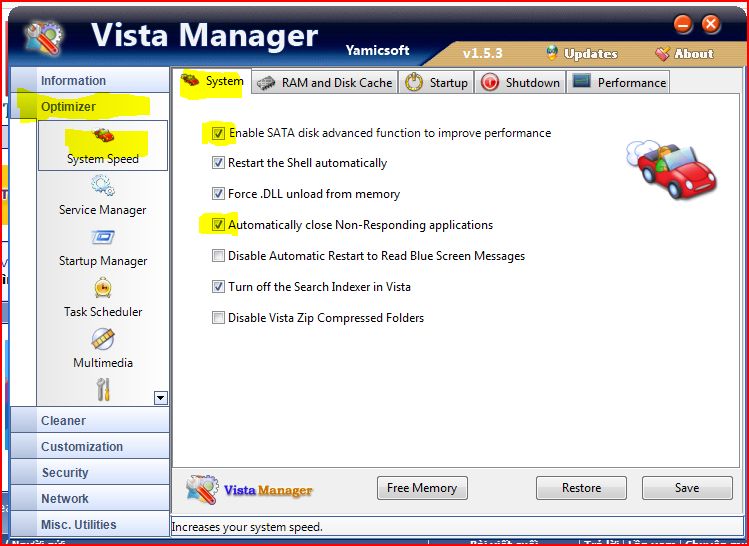Uncheck Turn off the Search Indexer checkbox
The image size is (749, 546).
pos(218,287)
